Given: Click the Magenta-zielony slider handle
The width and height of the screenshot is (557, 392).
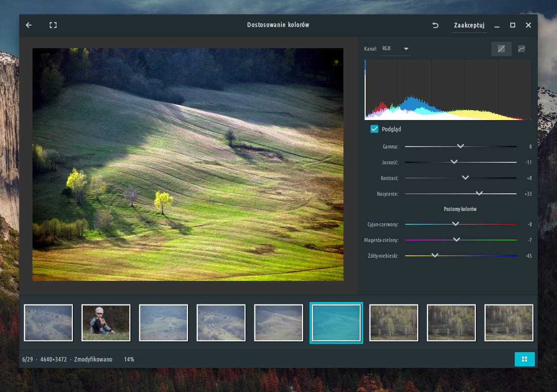Looking at the screenshot, I should [x=457, y=240].
